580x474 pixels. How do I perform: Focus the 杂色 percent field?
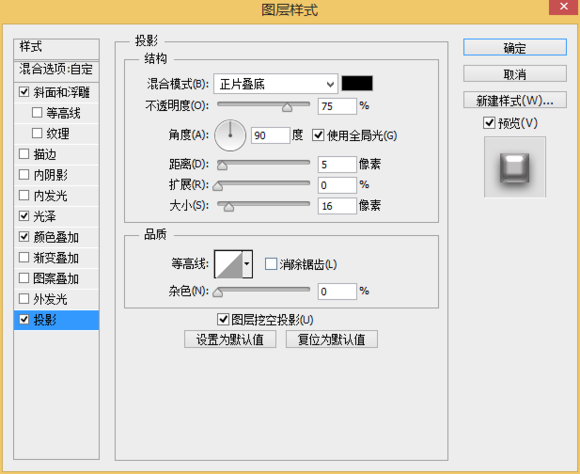point(337,291)
